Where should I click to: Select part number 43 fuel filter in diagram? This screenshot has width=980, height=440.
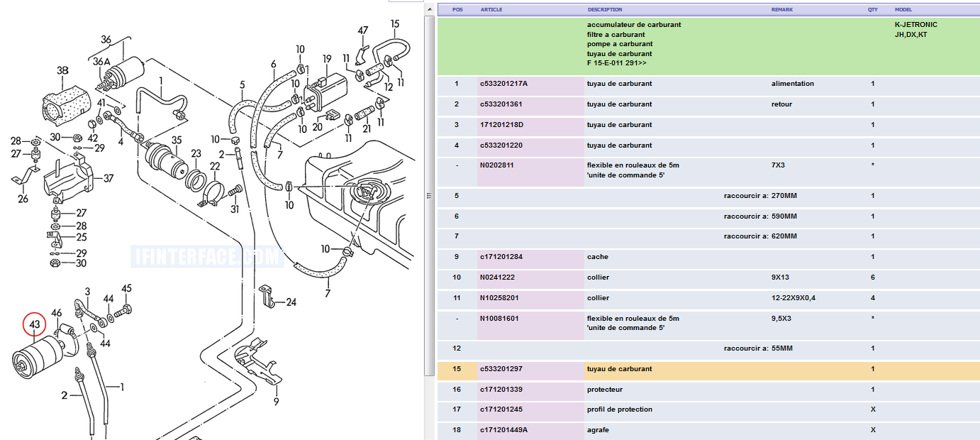[x=35, y=324]
